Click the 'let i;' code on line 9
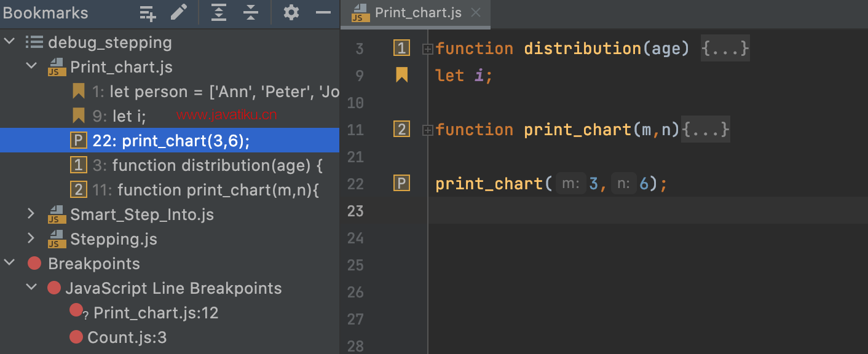 464,76
